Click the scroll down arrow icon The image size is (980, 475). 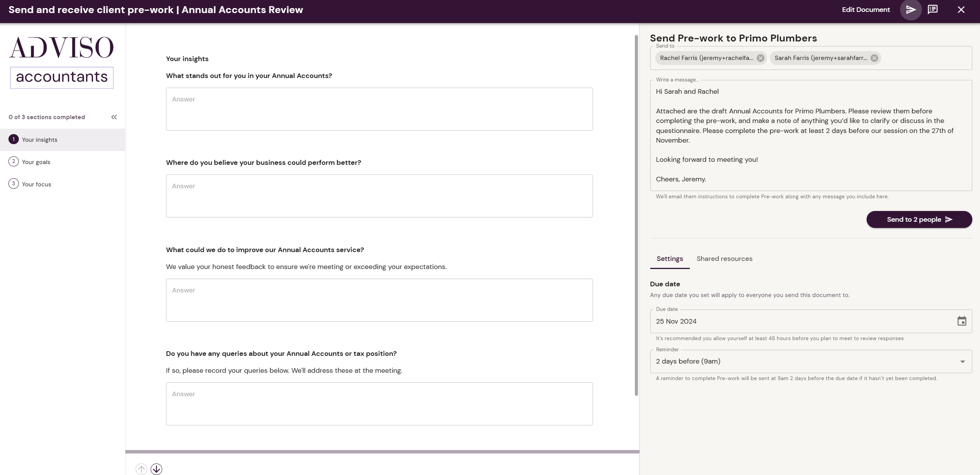pyautogui.click(x=156, y=469)
